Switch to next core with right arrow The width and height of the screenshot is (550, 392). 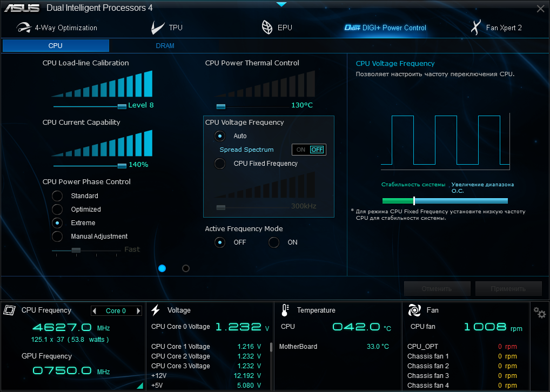(x=138, y=310)
